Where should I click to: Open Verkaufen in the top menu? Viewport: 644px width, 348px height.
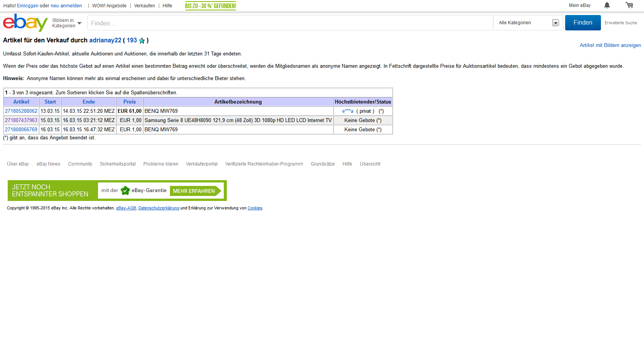(145, 6)
